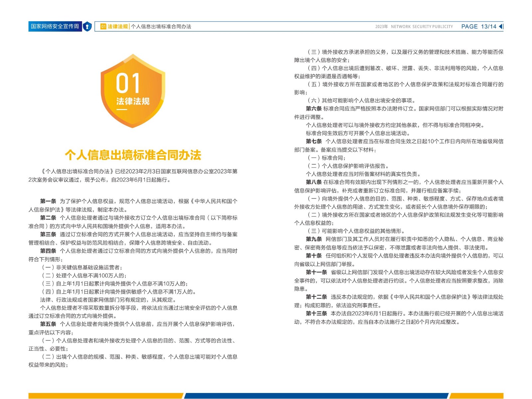
Task: Click the PAGE 13/14 page indicator
Action: (x=478, y=27)
